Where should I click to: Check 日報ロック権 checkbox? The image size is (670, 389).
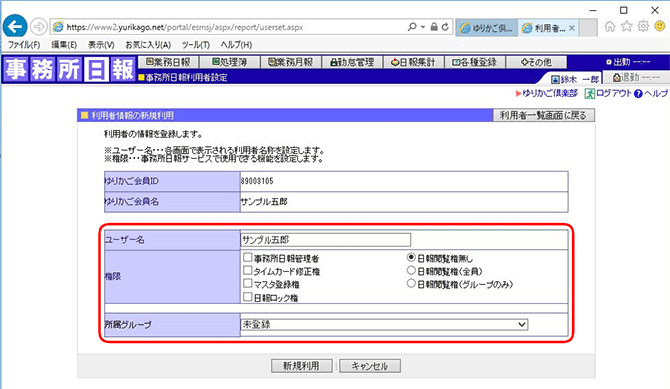tap(247, 297)
